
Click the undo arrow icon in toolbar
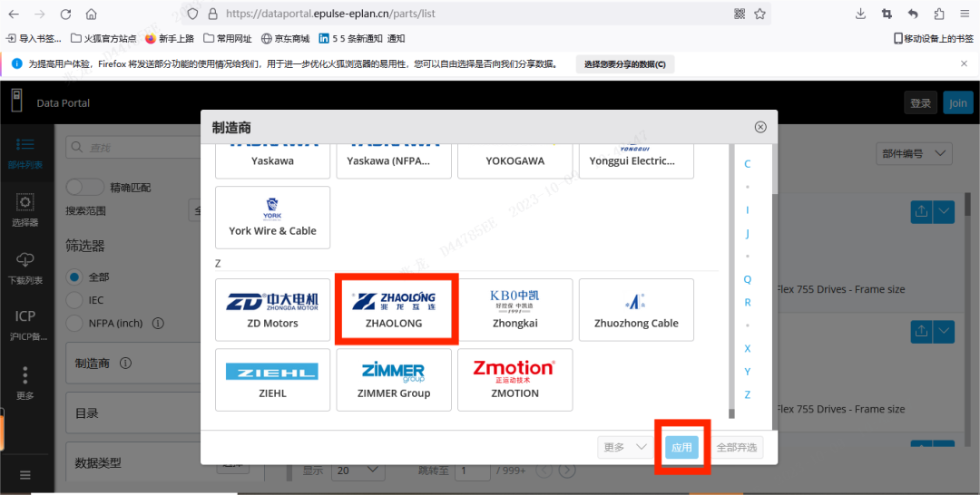[913, 14]
